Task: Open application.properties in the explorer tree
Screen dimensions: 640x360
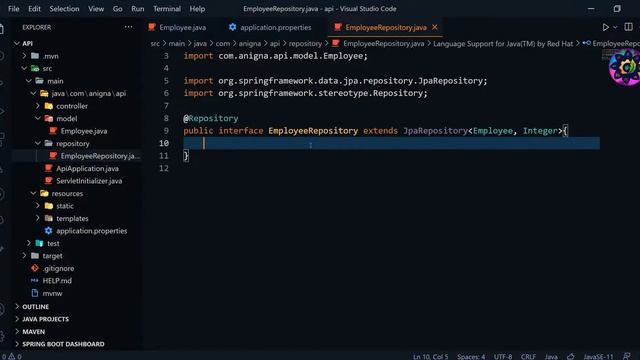Action: 91,231
